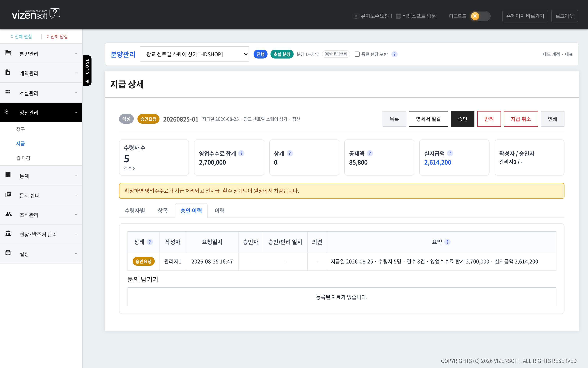This screenshot has width=588, height=368.
Task: Click the ㈜한빛디앤씨 company tag
Action: pos(336,54)
